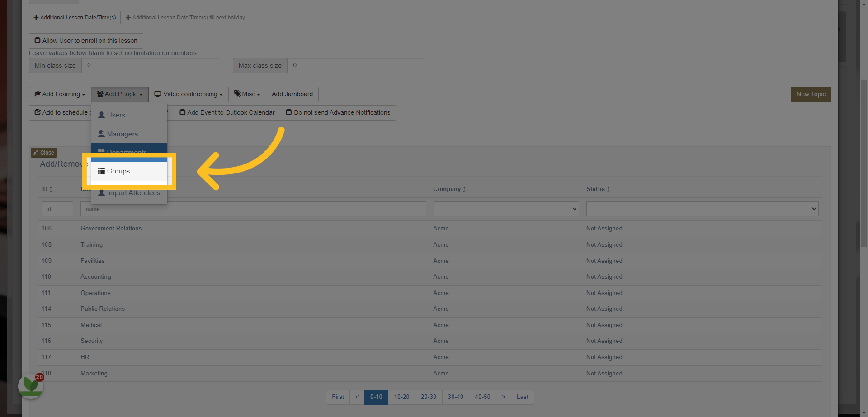Choose Groups in the dropdown menu
The width and height of the screenshot is (868, 417).
(x=129, y=171)
